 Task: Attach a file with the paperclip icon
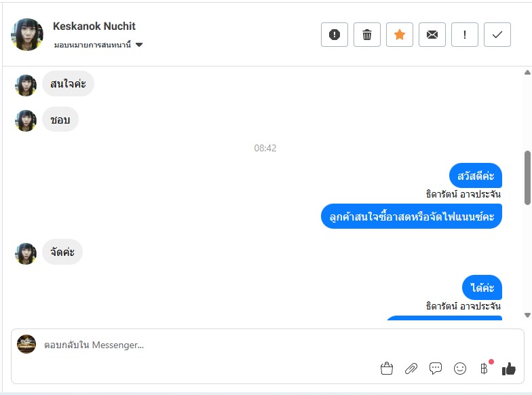[x=411, y=369]
